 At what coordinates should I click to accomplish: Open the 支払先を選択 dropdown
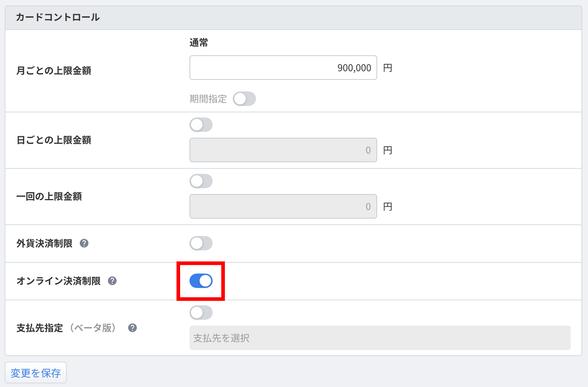[x=380, y=338]
